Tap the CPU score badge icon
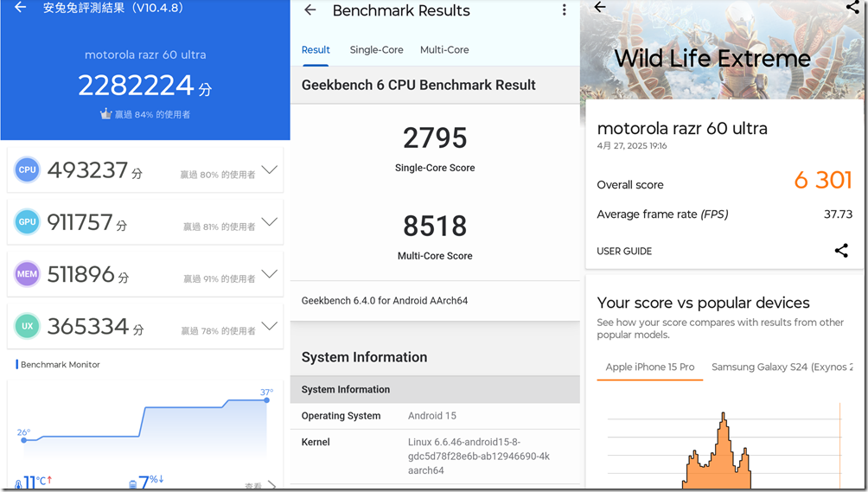The image size is (868, 492). pyautogui.click(x=27, y=169)
